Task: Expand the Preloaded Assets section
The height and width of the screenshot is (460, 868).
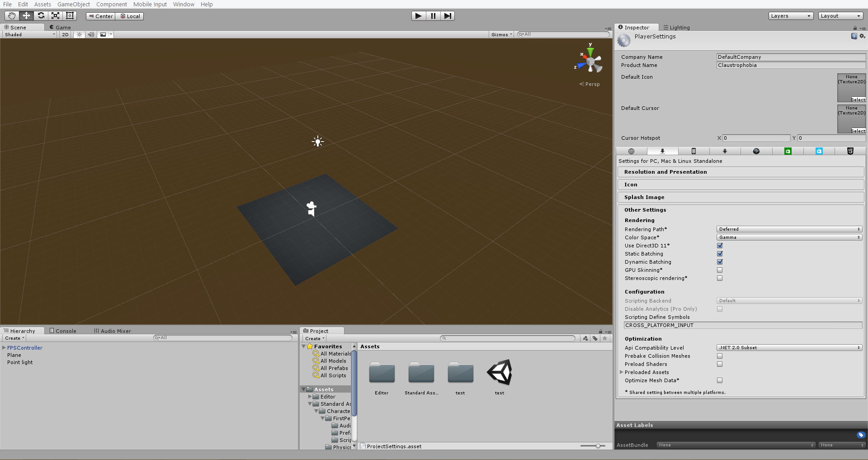Action: point(622,372)
